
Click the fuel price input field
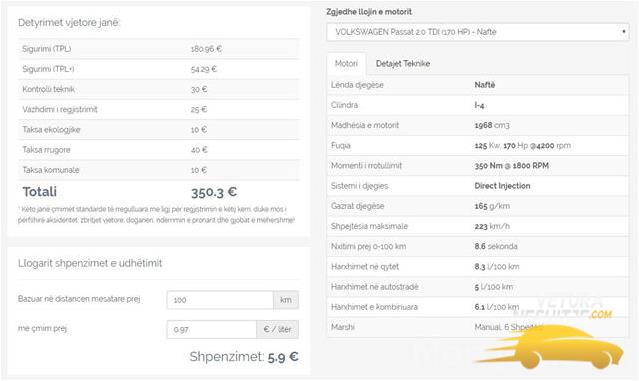pyautogui.click(x=212, y=329)
